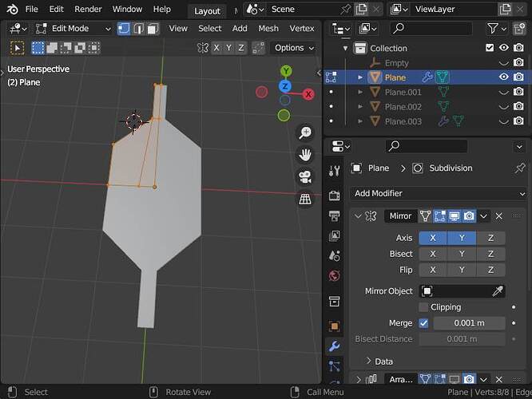Collapse the Mirror modifier panel
This screenshot has height=399, width=532.
(357, 216)
